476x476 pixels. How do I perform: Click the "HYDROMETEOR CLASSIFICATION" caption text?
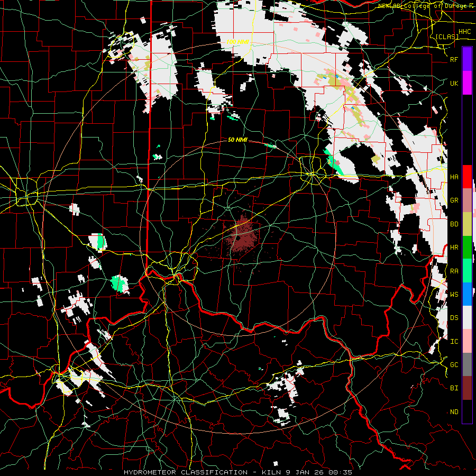(186, 472)
